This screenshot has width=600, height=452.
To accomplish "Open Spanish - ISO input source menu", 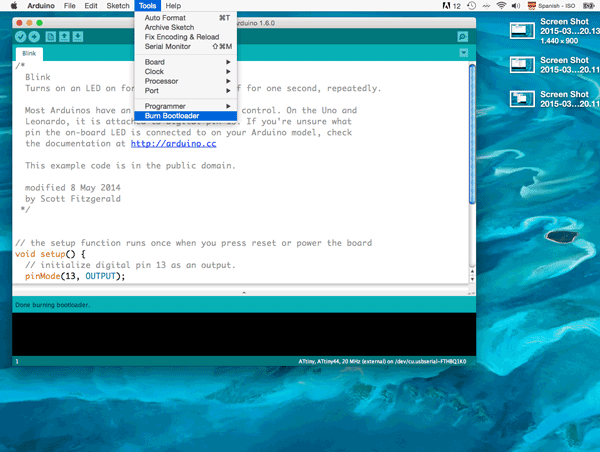I will [551, 6].
